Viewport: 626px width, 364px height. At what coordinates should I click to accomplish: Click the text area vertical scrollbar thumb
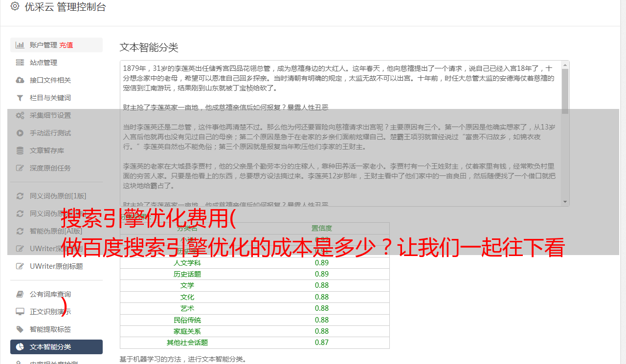coord(565,91)
